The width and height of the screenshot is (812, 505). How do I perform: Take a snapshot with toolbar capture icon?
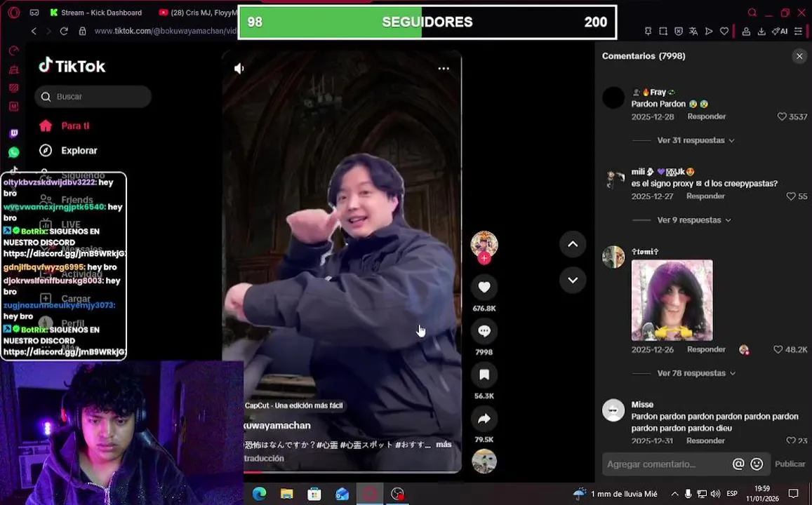663,31
